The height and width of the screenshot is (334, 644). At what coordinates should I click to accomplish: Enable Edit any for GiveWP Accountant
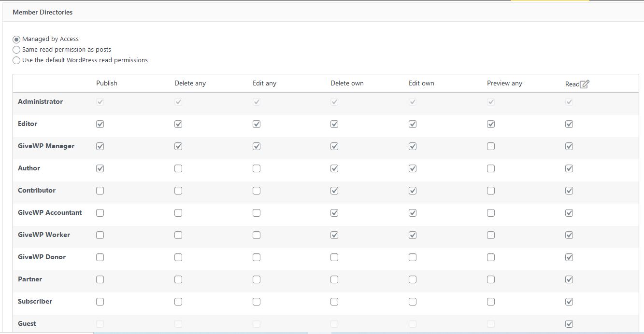point(257,213)
